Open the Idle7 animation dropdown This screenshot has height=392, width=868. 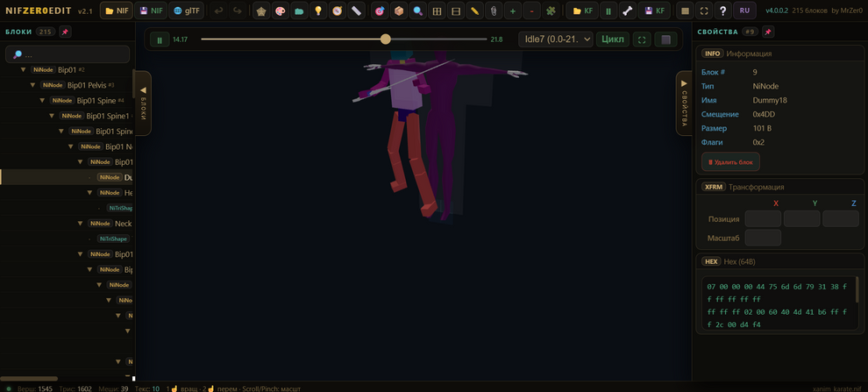tap(556, 39)
